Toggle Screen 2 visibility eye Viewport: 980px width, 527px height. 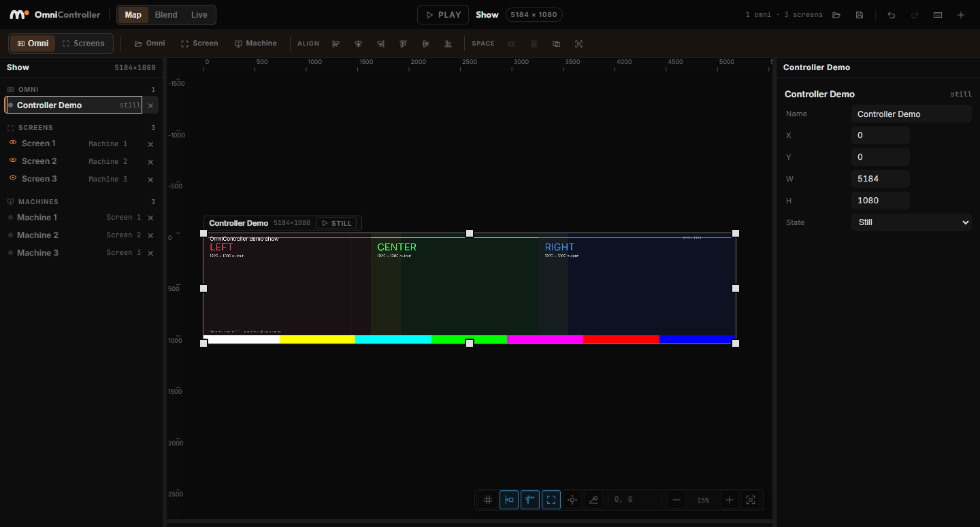tap(13, 160)
